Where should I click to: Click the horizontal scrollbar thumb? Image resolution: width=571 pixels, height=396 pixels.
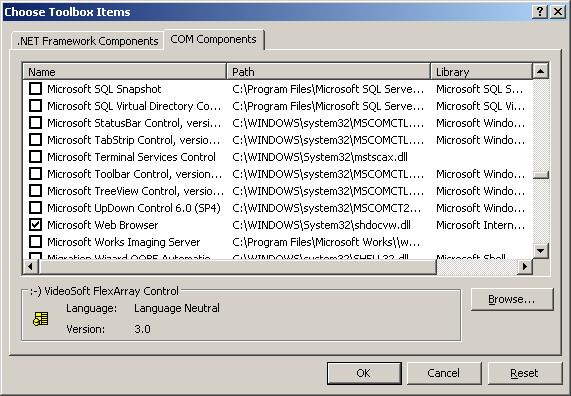237,267
